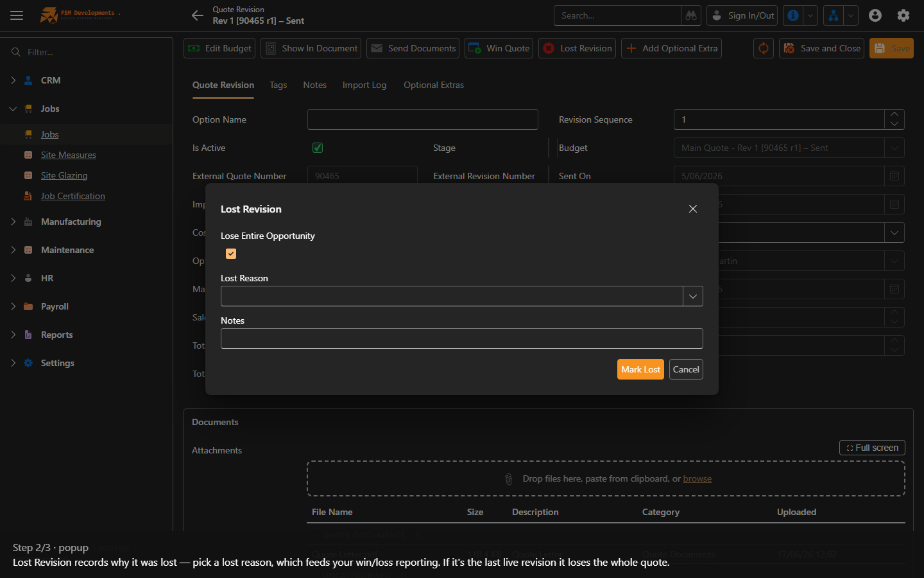The image size is (924, 578).
Task: Click the Mark Lost button
Action: (x=640, y=369)
